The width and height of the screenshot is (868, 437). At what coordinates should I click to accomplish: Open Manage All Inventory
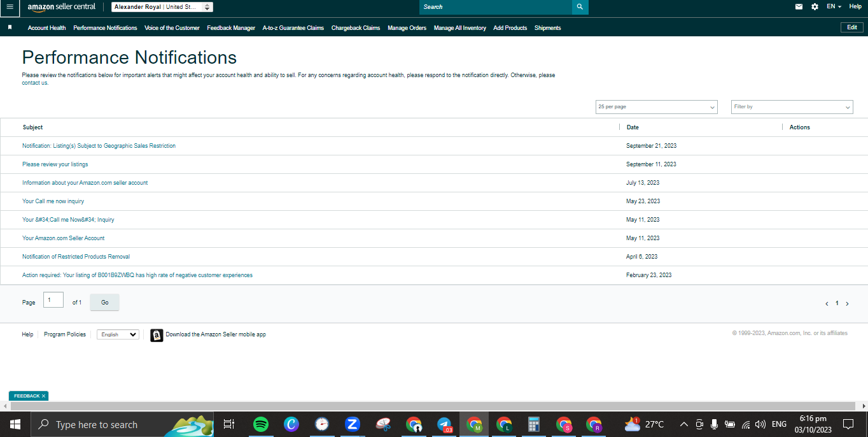(x=460, y=28)
